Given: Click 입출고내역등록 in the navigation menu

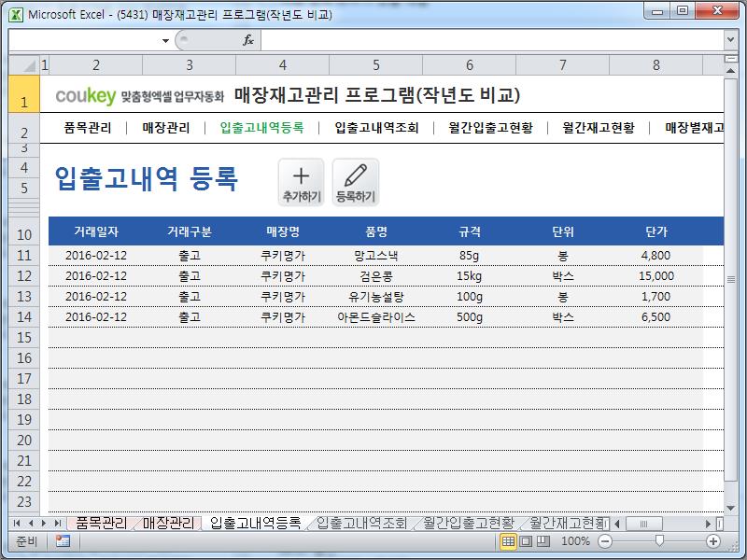Looking at the screenshot, I should (262, 128).
